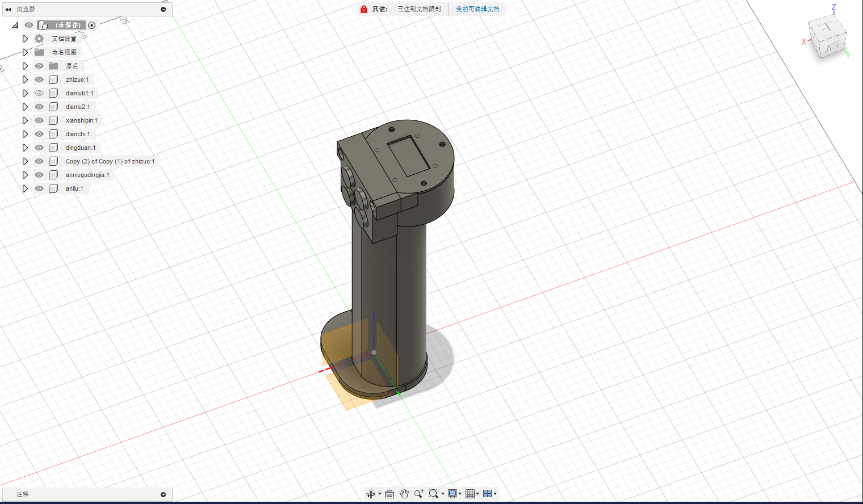Hide the xianshipin:1 component
The width and height of the screenshot is (863, 504).
tap(39, 120)
